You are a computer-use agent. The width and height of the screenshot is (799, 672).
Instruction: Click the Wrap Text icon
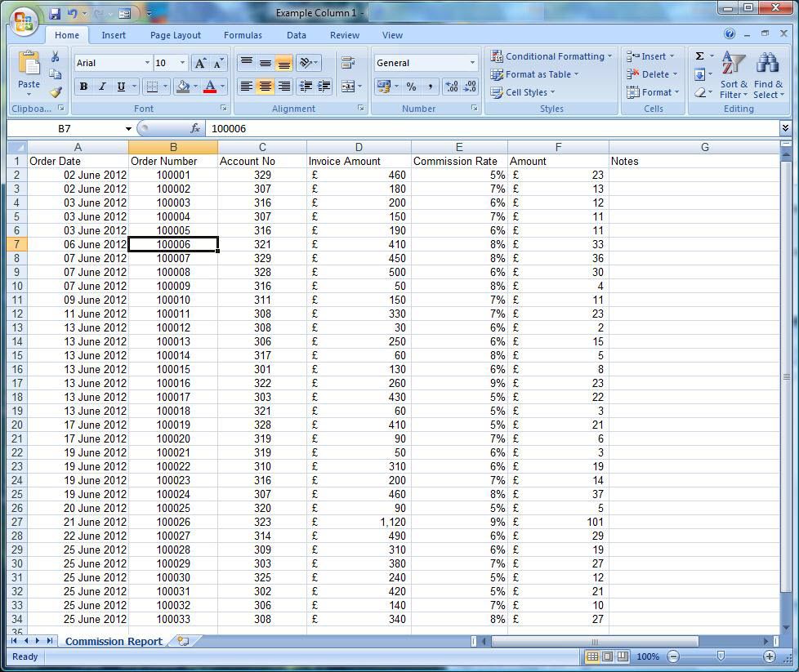pos(349,63)
